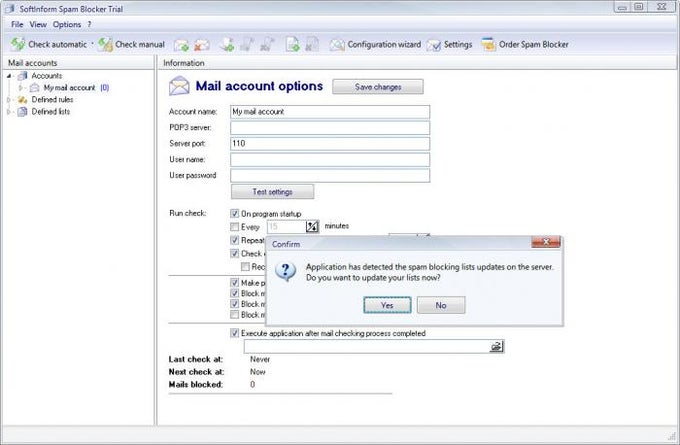This screenshot has height=445, width=680.
Task: Enable the indented Rec checkbox
Action: click(x=245, y=266)
